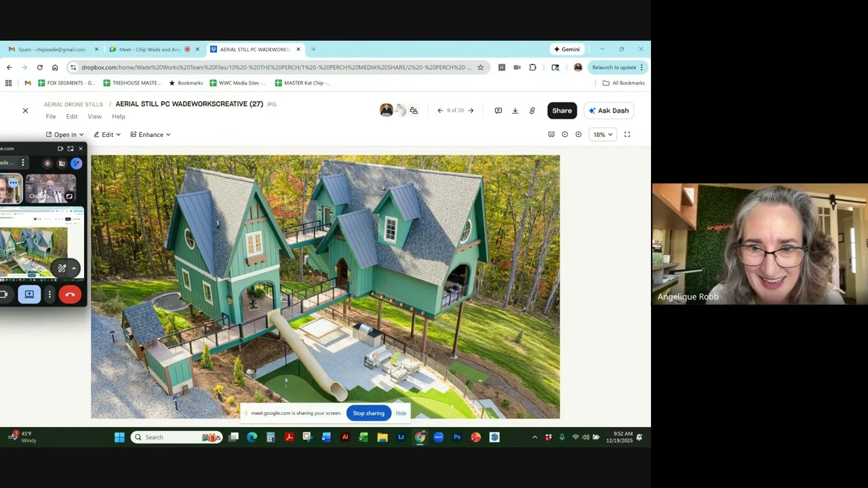The width and height of the screenshot is (868, 488).
Task: Open FOX SEGMENTS bookmark
Action: point(66,83)
